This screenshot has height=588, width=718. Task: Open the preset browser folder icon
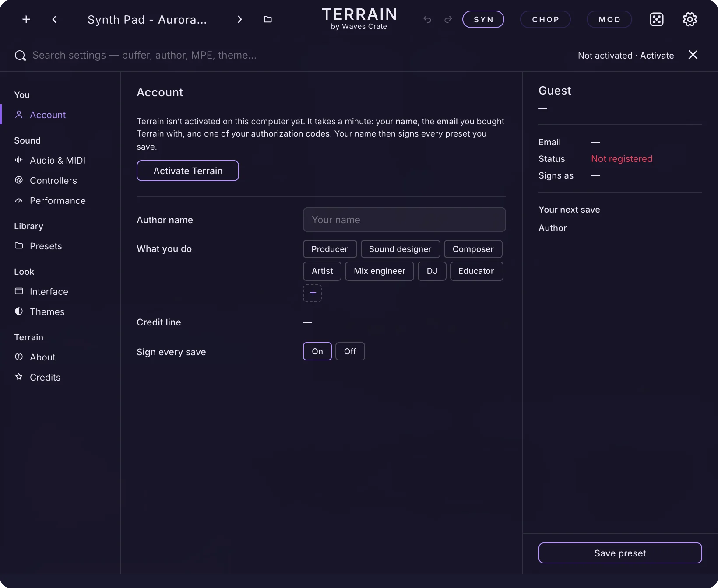pos(268,19)
